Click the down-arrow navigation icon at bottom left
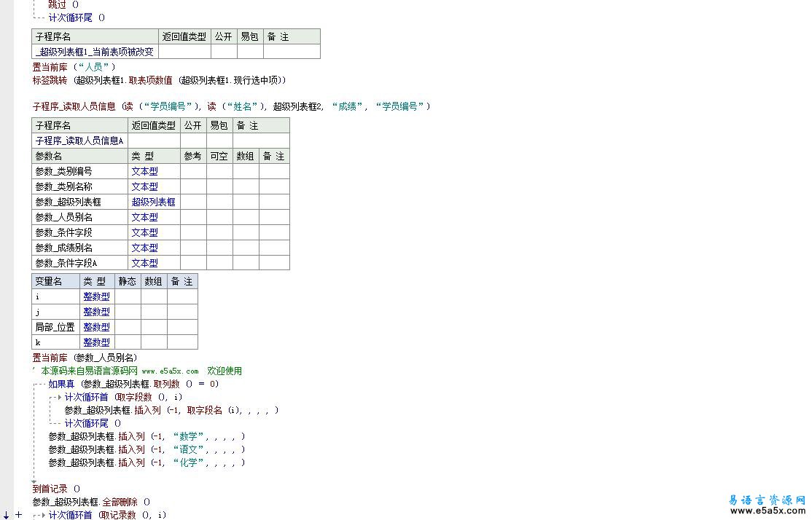 (x=5, y=515)
